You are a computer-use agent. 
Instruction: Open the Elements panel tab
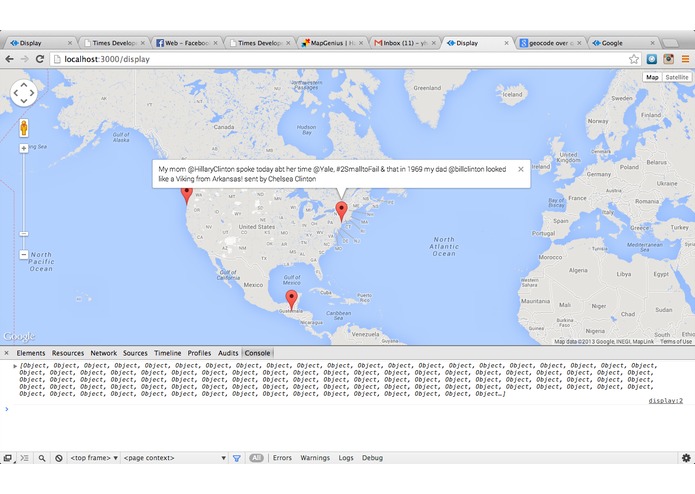(31, 353)
